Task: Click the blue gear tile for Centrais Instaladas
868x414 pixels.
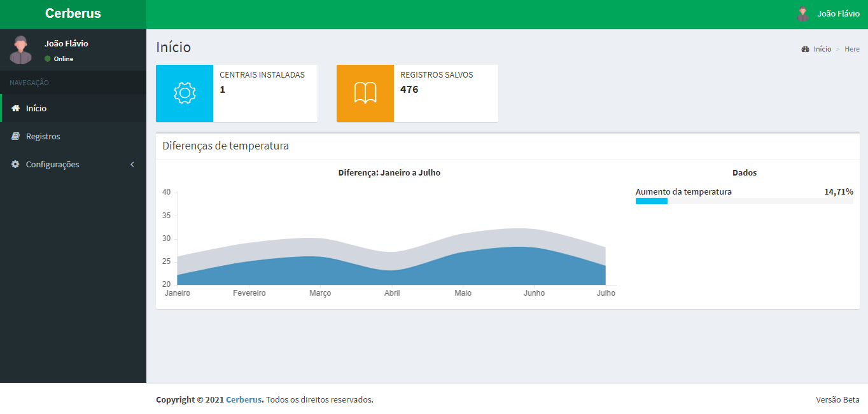Action: coord(185,93)
